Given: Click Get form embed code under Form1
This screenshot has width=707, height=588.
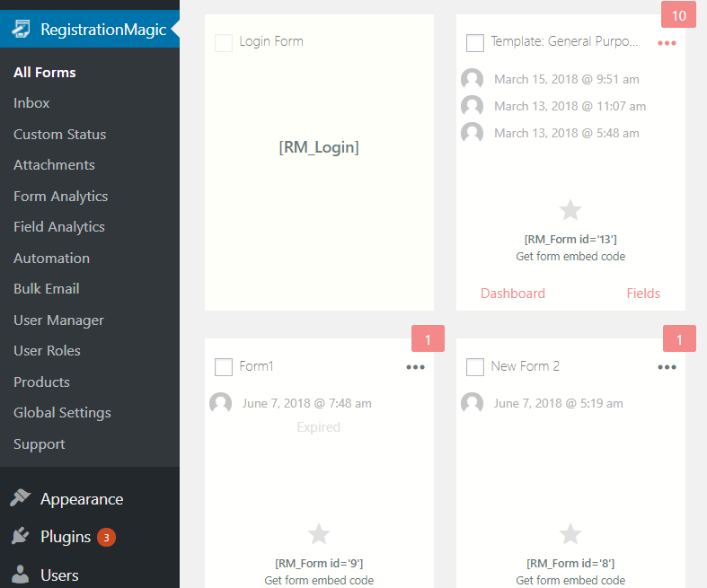Looking at the screenshot, I should click(319, 580).
